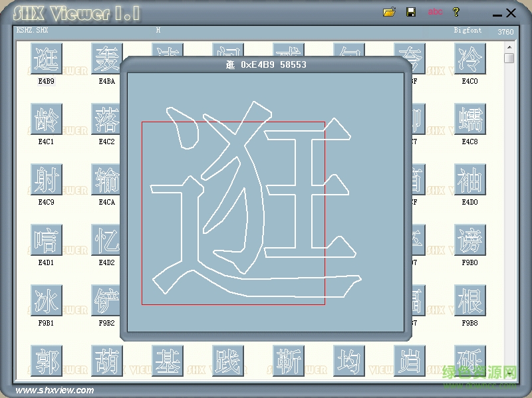Viewport: 532px width, 398px height.
Task: Click the red abc text icon
Action: click(x=435, y=12)
